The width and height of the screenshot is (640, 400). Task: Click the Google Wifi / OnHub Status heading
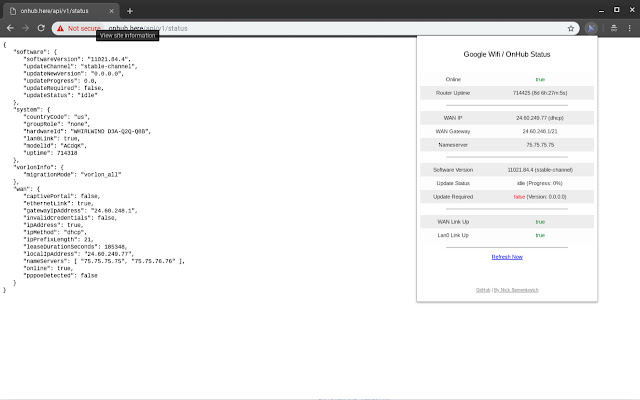(507, 54)
